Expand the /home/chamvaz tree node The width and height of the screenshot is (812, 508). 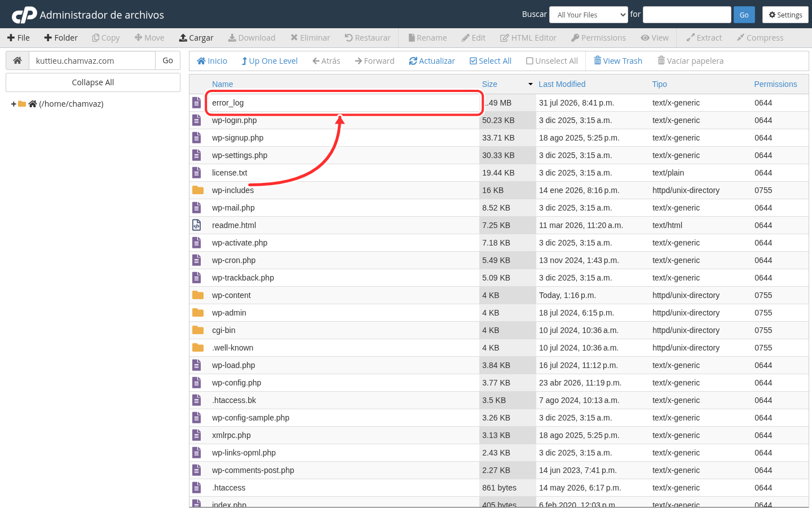[x=14, y=104]
